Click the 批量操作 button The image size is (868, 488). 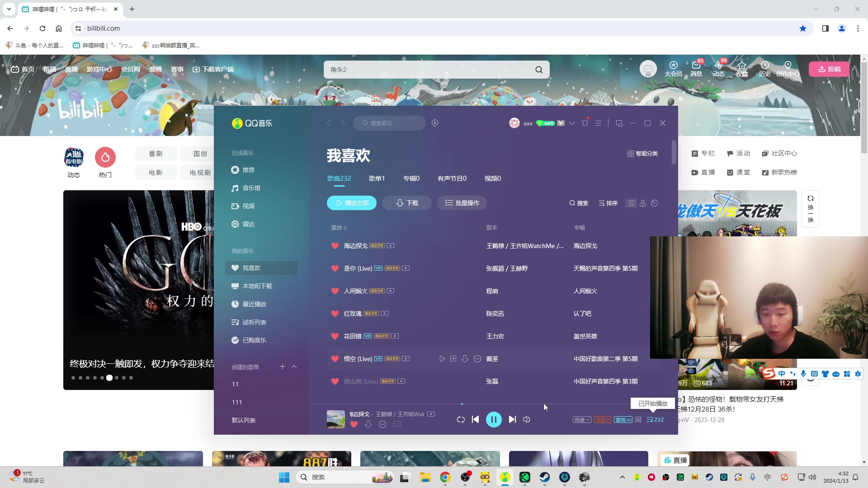pos(462,203)
